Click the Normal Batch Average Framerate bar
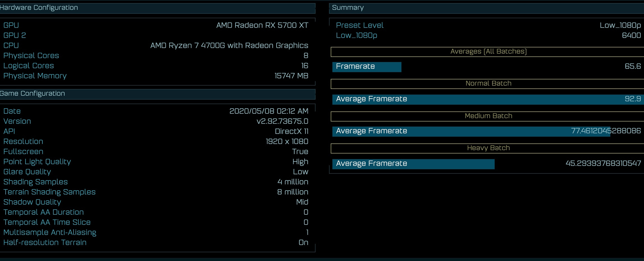This screenshot has height=261, width=644. (x=488, y=99)
